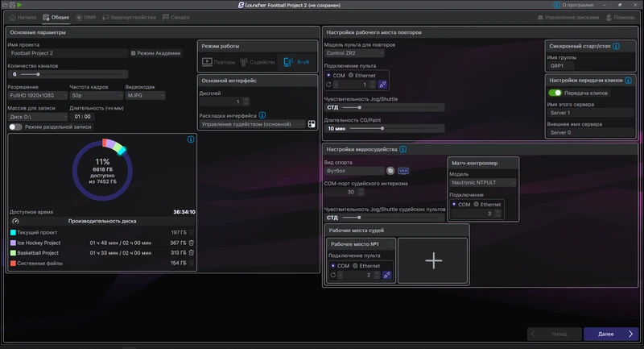Select Ethernet for Матч-контроллер connection

[476, 205]
